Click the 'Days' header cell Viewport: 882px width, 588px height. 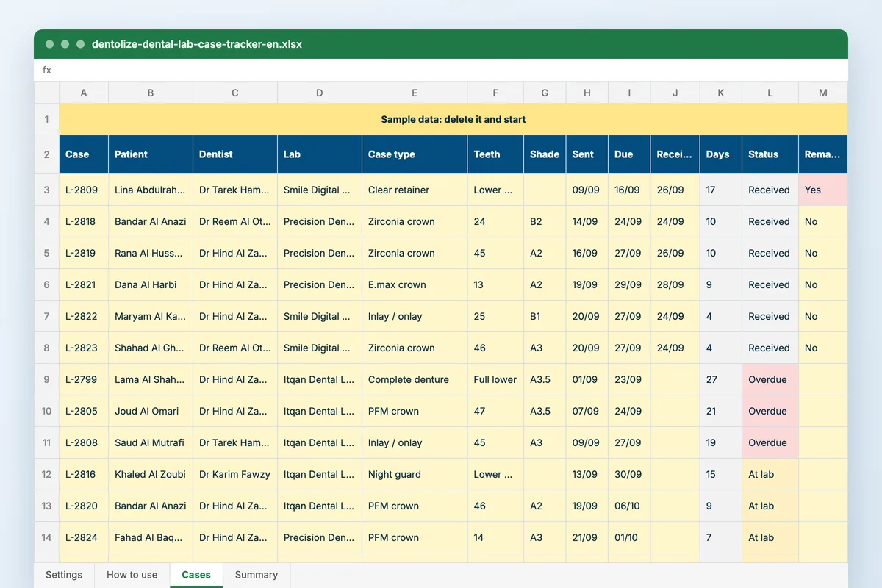721,154
